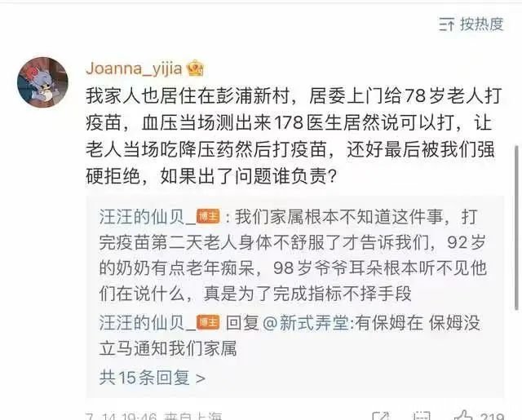Click the vertical scrollbar on the right
Screen dimensions: 522x420
pyautogui.click(x=517, y=228)
